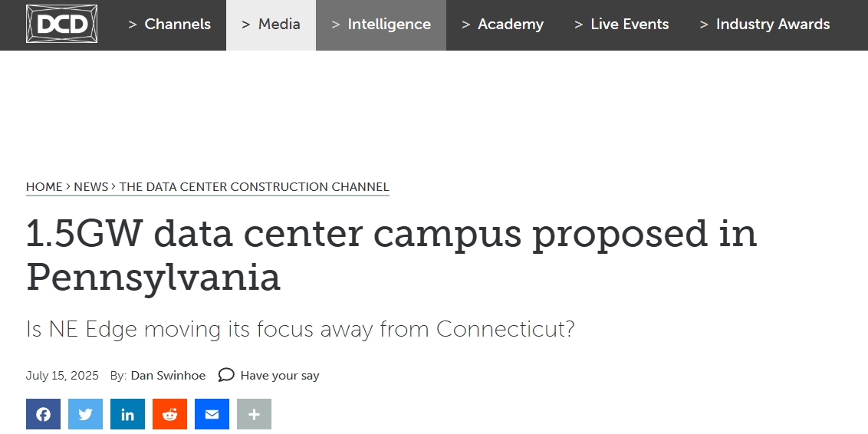Click the speech bubble comment icon
Screen dimensions: 868x434
coord(226,375)
